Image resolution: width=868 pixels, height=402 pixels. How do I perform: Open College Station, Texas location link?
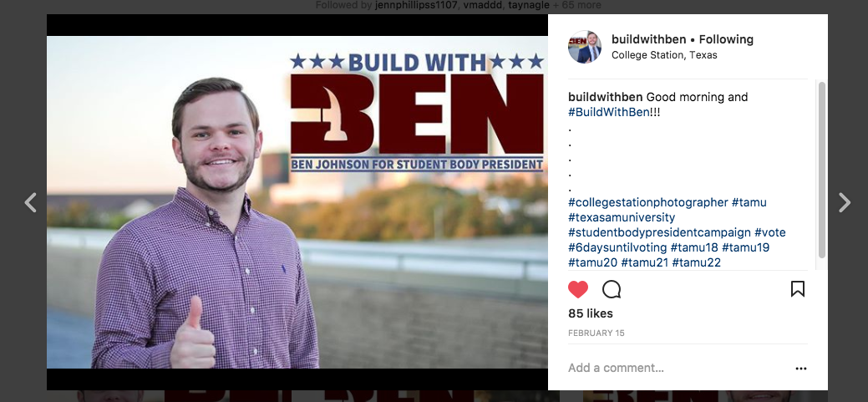[664, 55]
